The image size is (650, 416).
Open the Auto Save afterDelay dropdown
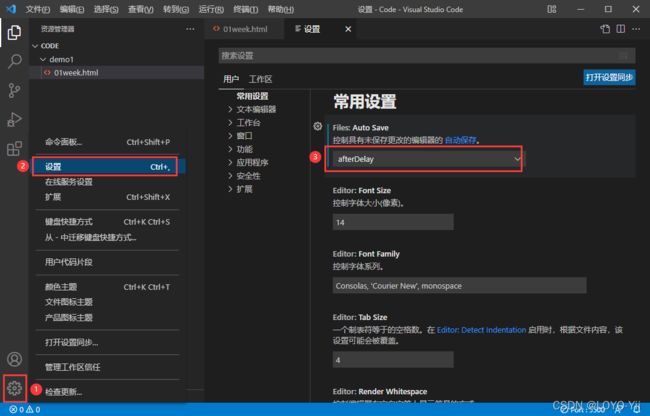tap(427, 159)
